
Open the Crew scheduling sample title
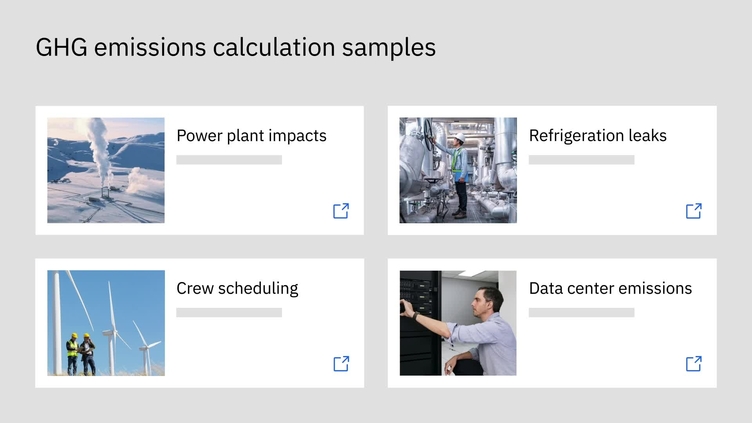tap(237, 289)
